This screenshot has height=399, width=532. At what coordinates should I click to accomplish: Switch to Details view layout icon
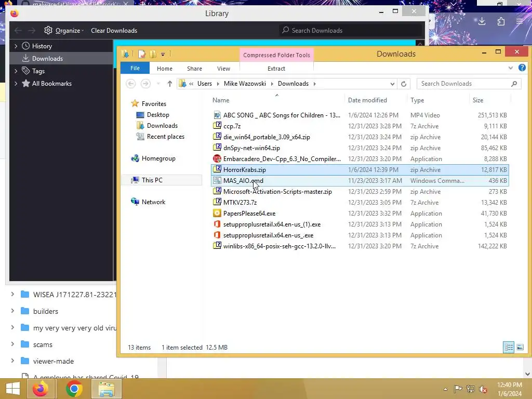(508, 347)
